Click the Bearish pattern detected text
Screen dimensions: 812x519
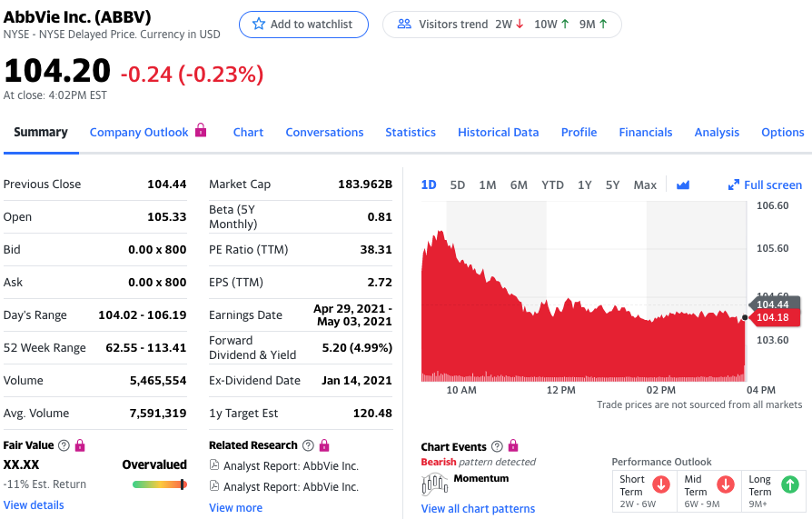(x=478, y=462)
